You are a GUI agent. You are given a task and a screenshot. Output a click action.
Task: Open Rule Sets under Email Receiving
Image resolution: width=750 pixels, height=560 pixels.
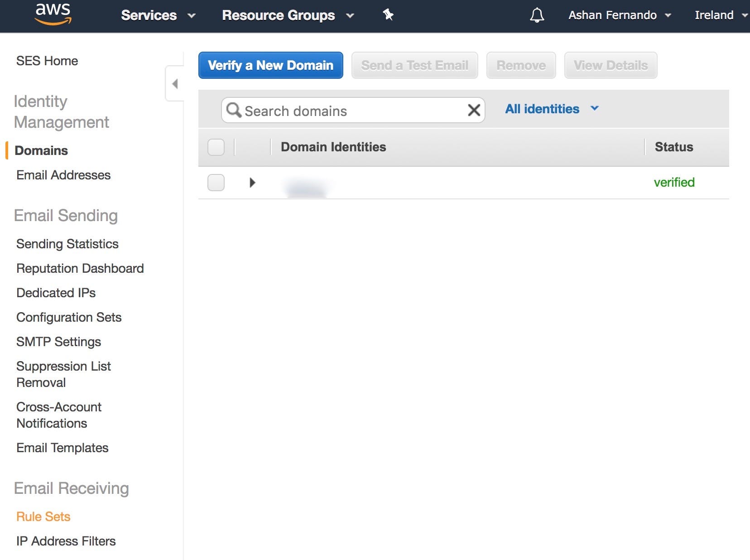pos(43,516)
